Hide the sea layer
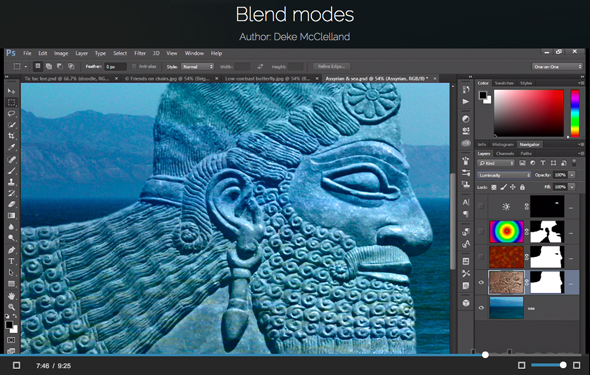The image size is (590, 375). click(481, 308)
